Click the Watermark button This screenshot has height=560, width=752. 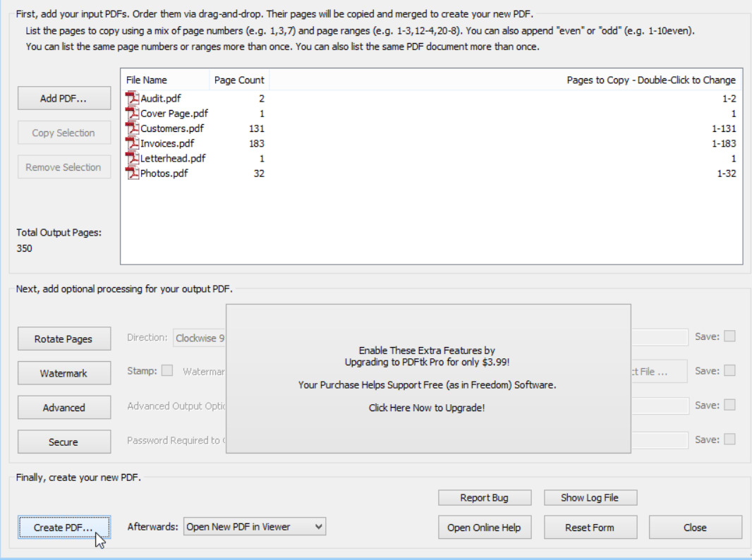tap(63, 374)
